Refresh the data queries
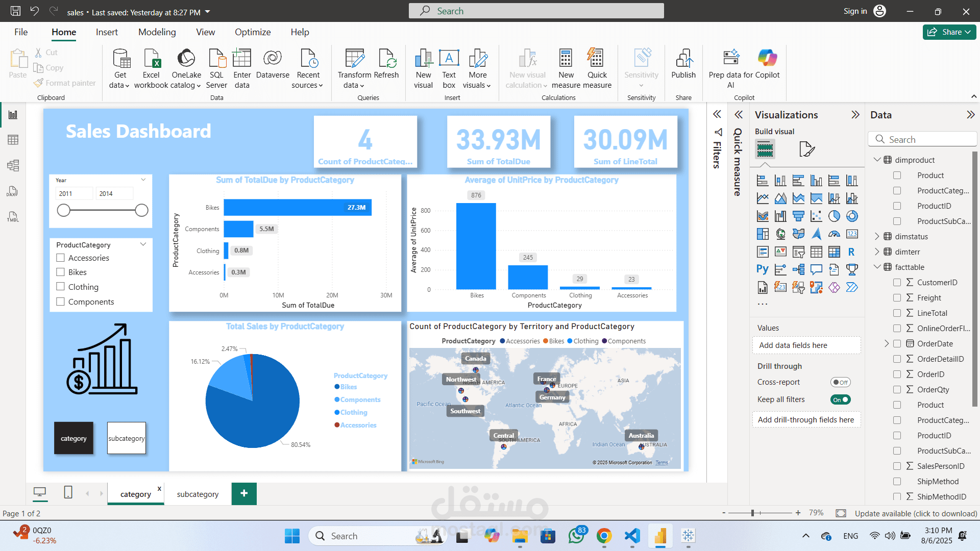980x551 pixels. point(386,64)
